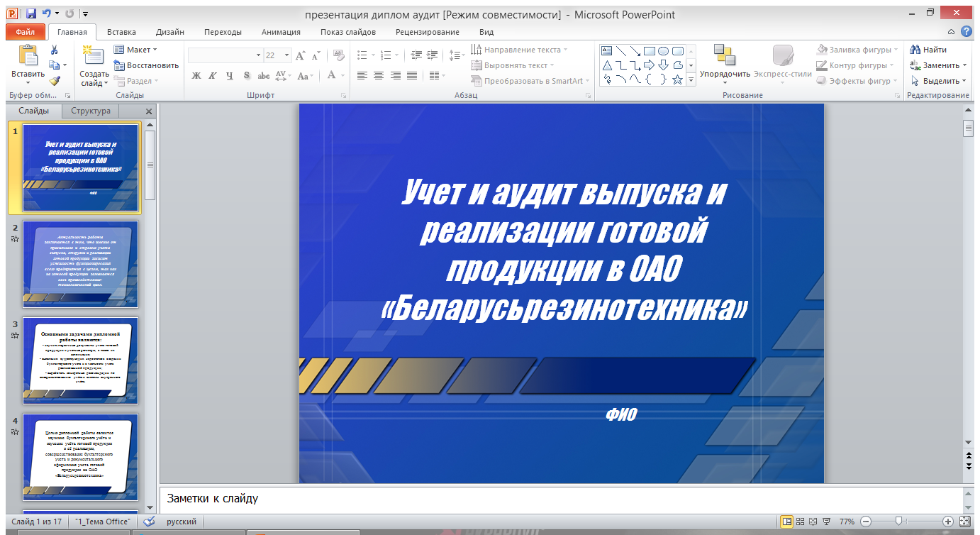The image size is (980, 535).
Task: Increase list indent level icon
Action: [433, 55]
